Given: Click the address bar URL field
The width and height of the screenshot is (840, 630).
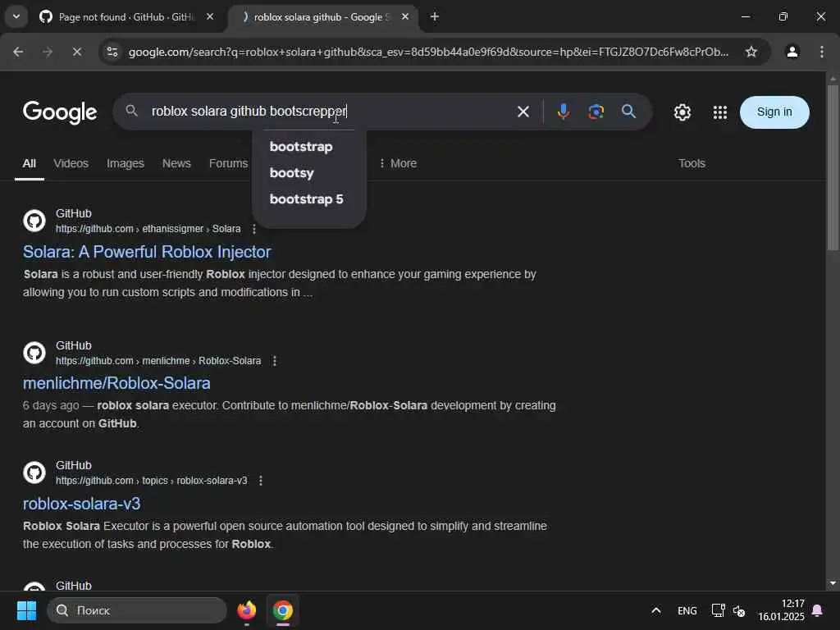Looking at the screenshot, I should point(428,52).
